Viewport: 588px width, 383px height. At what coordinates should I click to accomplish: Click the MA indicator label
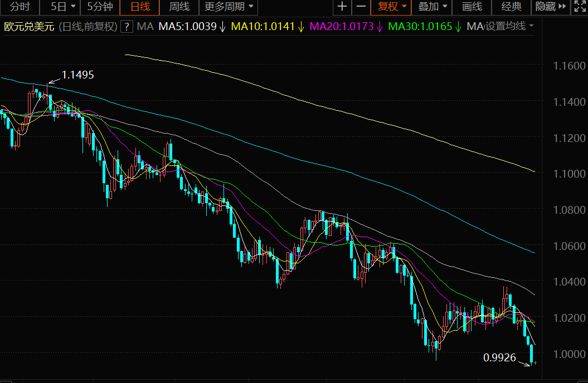[145, 27]
